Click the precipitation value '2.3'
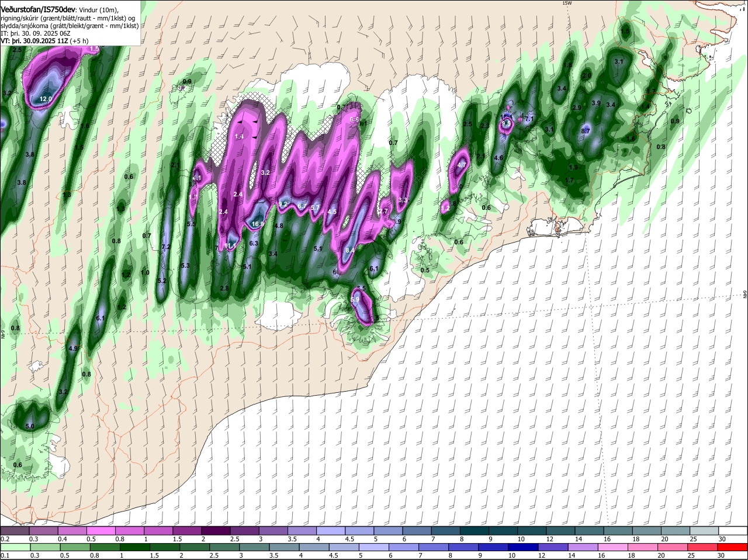 (484, 126)
